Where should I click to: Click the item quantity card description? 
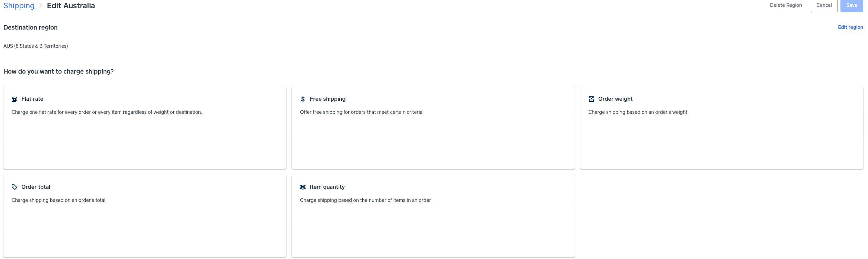pyautogui.click(x=365, y=200)
